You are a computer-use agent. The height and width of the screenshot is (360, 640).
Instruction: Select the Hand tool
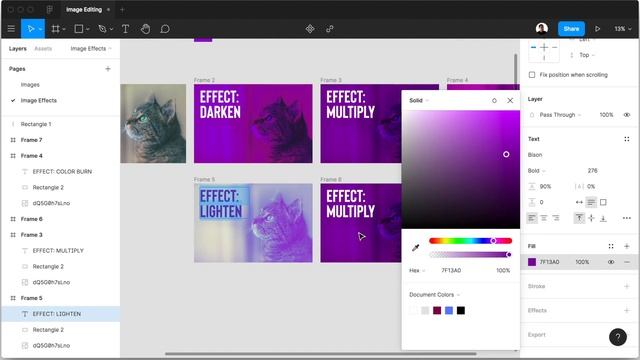pos(145,29)
